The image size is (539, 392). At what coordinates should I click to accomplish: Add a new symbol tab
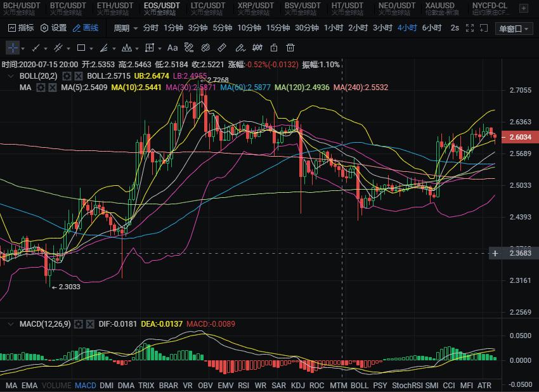(524, 8)
